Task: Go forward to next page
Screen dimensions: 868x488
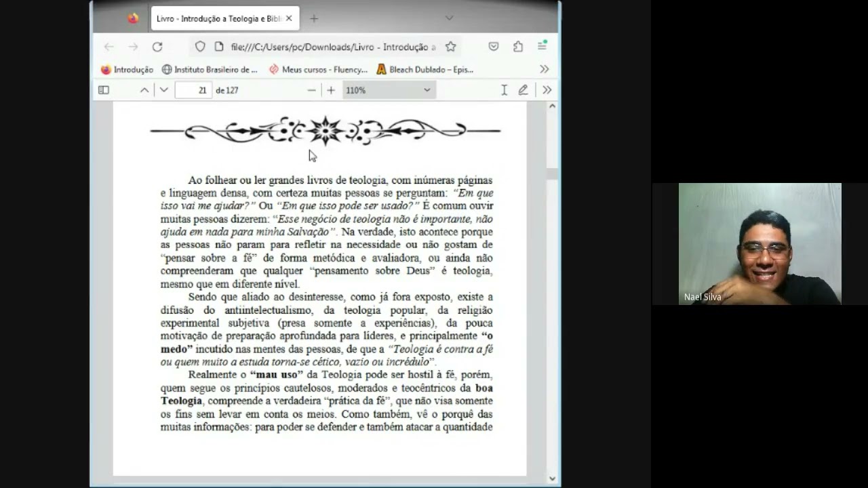Action: click(133, 47)
